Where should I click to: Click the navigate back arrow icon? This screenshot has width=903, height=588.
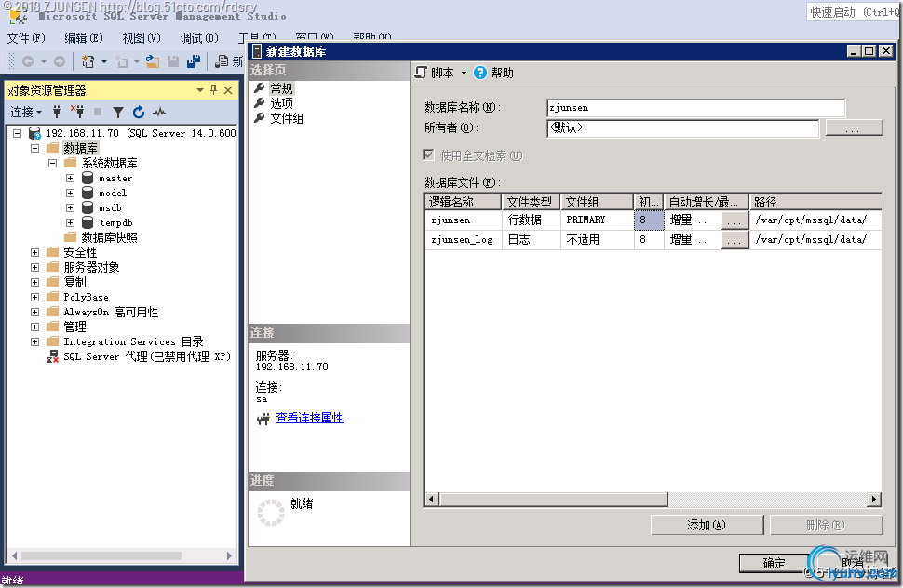pyautogui.click(x=28, y=61)
